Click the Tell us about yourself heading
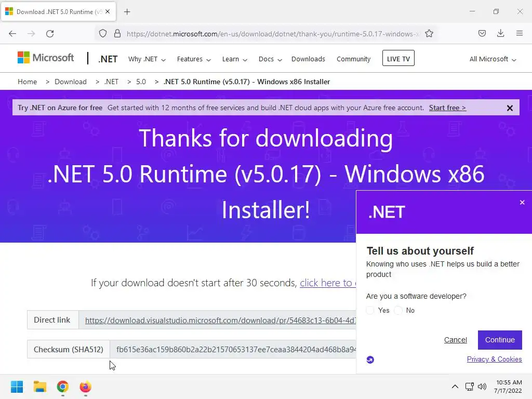The image size is (532, 399). (x=420, y=251)
